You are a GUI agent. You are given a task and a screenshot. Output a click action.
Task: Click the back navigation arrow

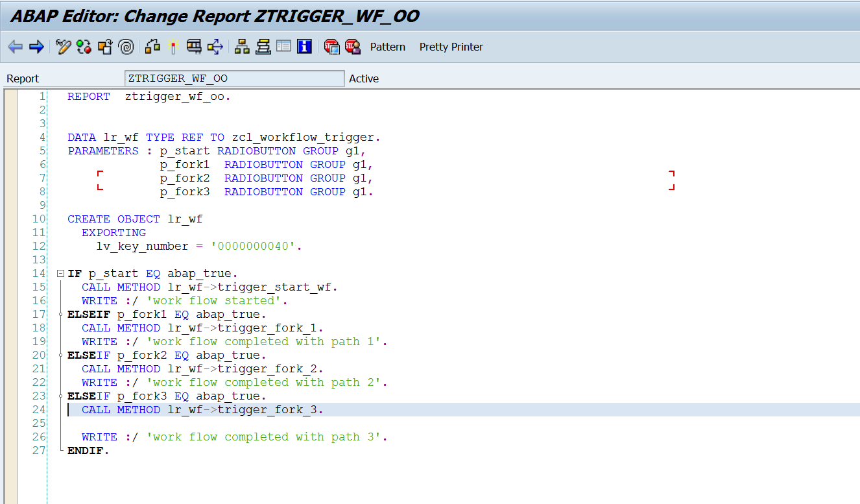pyautogui.click(x=16, y=46)
